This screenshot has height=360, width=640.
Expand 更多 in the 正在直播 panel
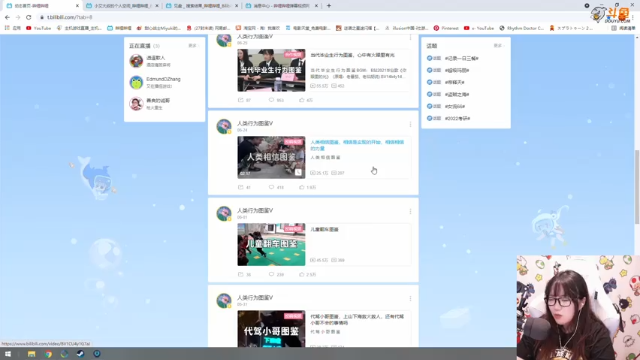[193, 46]
